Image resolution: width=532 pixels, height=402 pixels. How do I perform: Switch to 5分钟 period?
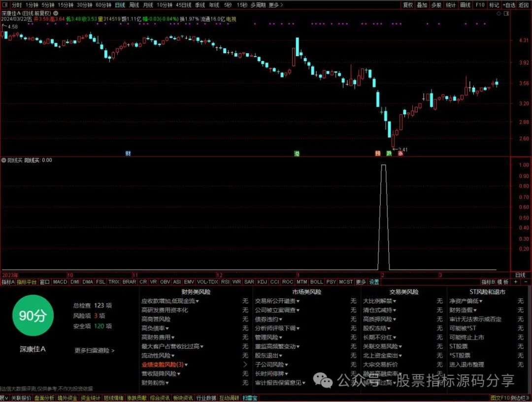pos(48,5)
